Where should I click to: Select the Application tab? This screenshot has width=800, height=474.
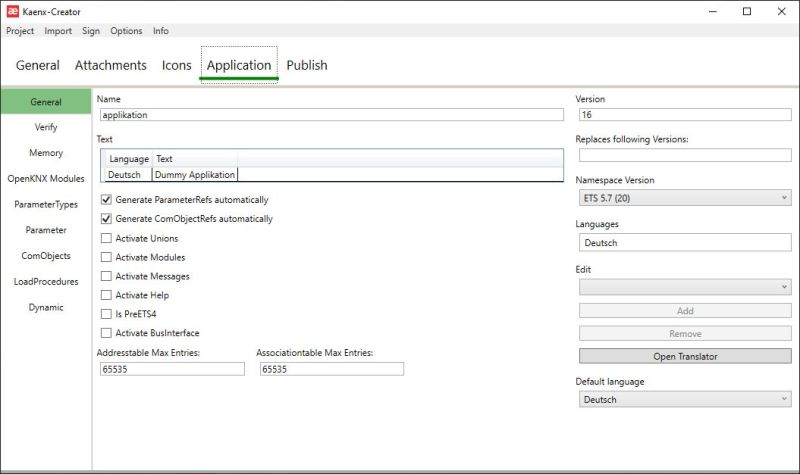[239, 65]
